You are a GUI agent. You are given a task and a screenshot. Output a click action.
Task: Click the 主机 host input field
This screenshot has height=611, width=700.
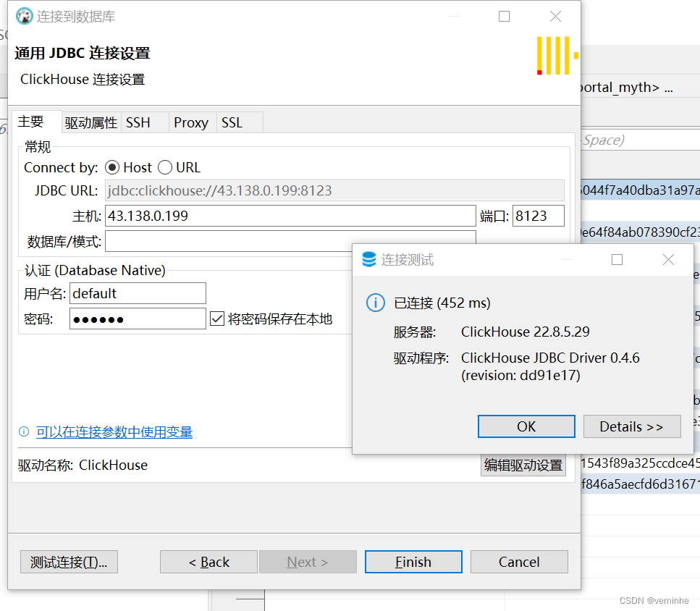tap(290, 216)
